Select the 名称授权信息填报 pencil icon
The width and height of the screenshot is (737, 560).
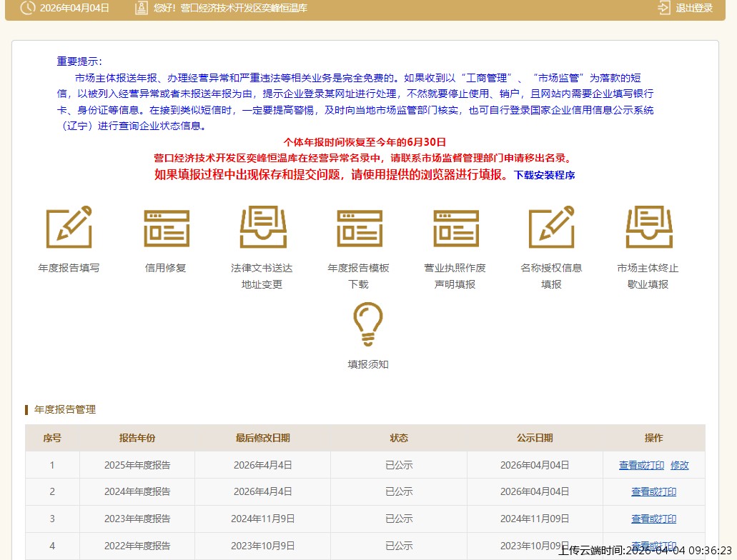pyautogui.click(x=551, y=227)
